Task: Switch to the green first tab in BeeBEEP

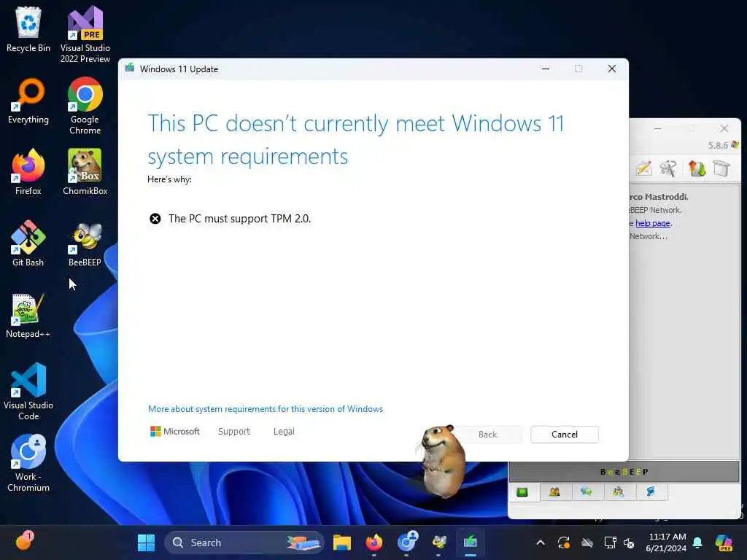Action: [522, 492]
